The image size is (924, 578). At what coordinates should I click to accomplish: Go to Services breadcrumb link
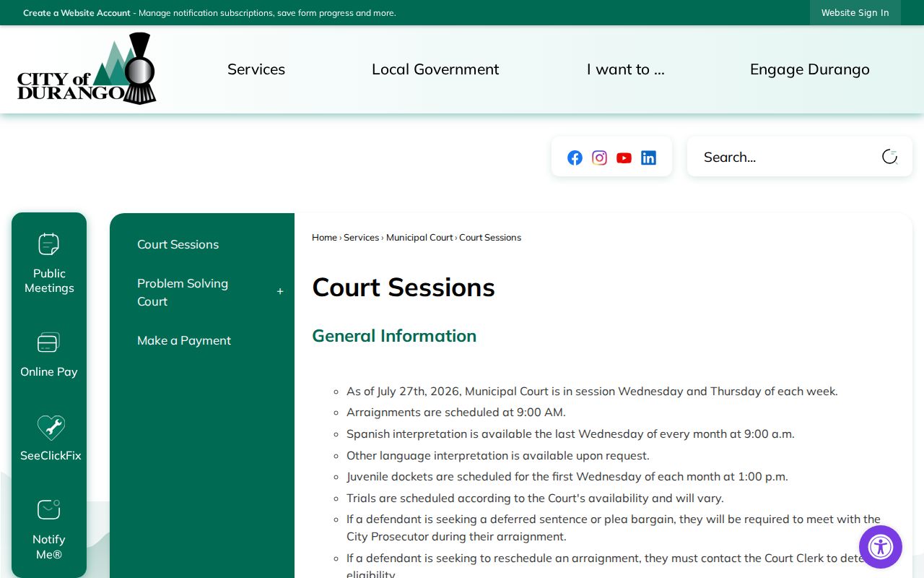[361, 238]
